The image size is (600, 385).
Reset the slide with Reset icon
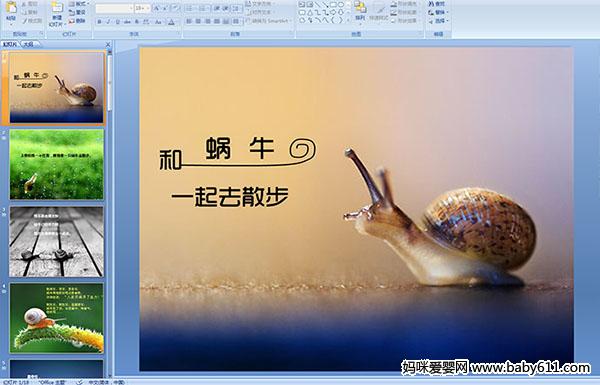[x=72, y=12]
